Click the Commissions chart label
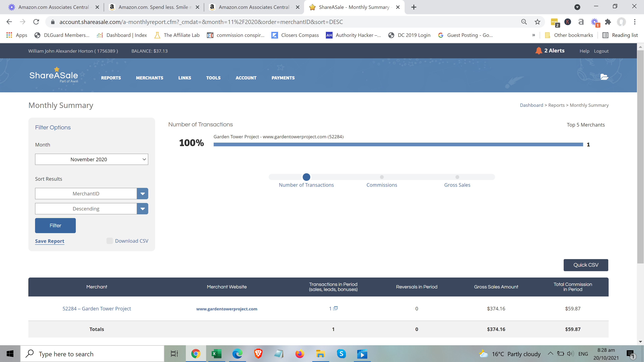 (x=382, y=185)
